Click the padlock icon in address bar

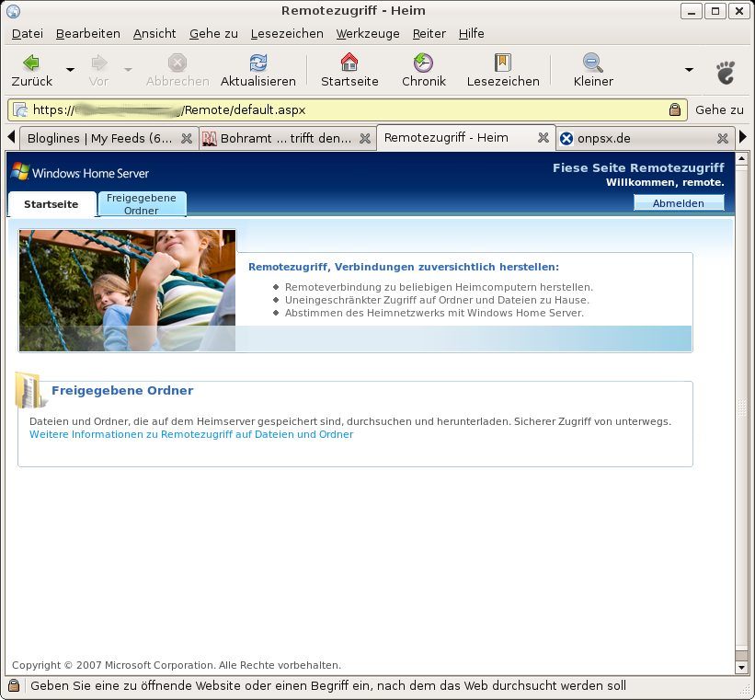click(x=675, y=110)
